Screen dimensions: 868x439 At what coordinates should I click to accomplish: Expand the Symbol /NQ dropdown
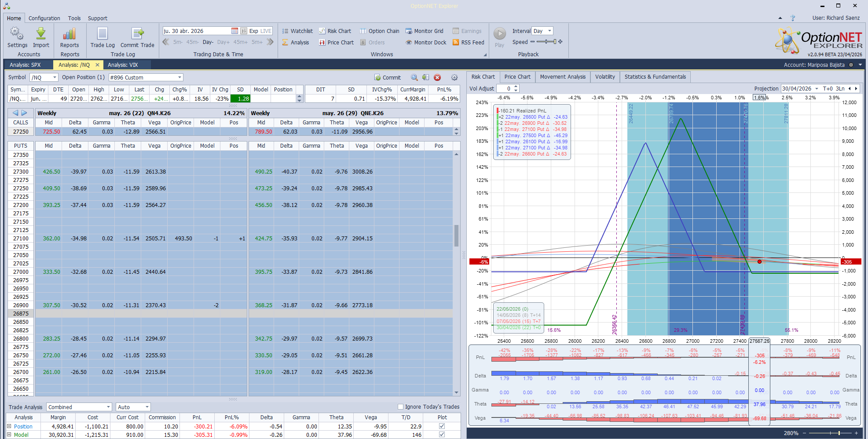pos(44,77)
